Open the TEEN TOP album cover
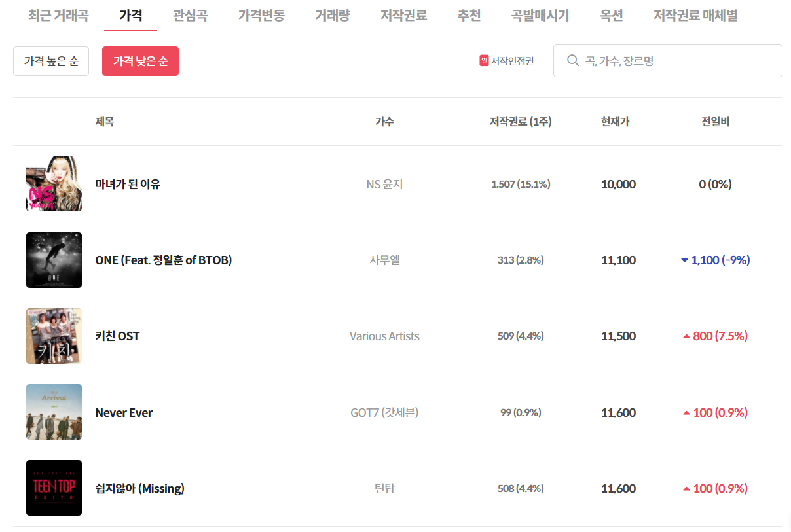Image resolution: width=791 pixels, height=532 pixels. (54, 488)
